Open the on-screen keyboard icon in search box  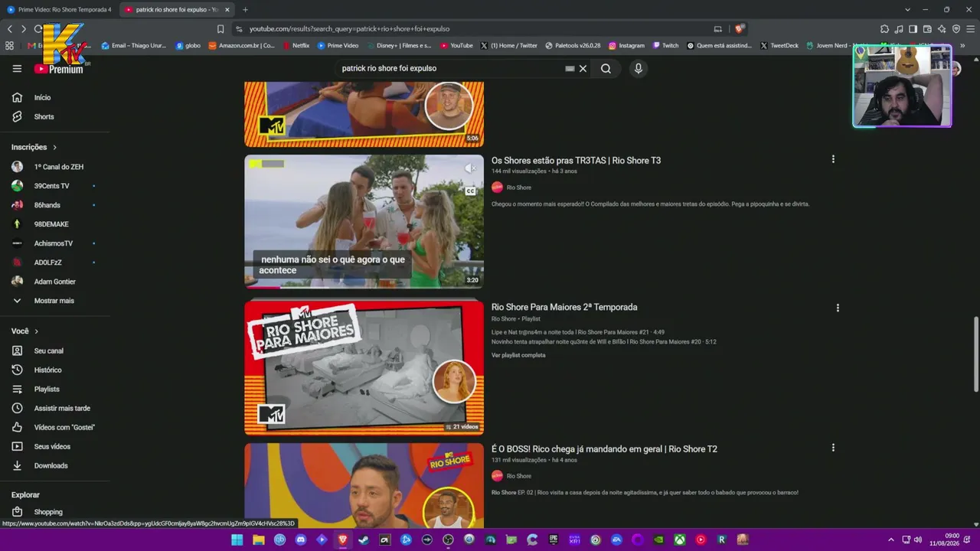point(570,68)
